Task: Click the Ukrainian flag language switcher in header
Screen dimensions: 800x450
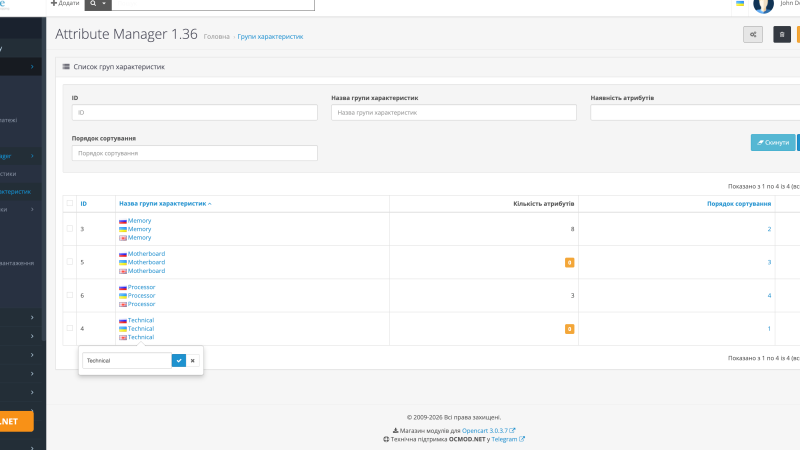Action: click(x=740, y=4)
